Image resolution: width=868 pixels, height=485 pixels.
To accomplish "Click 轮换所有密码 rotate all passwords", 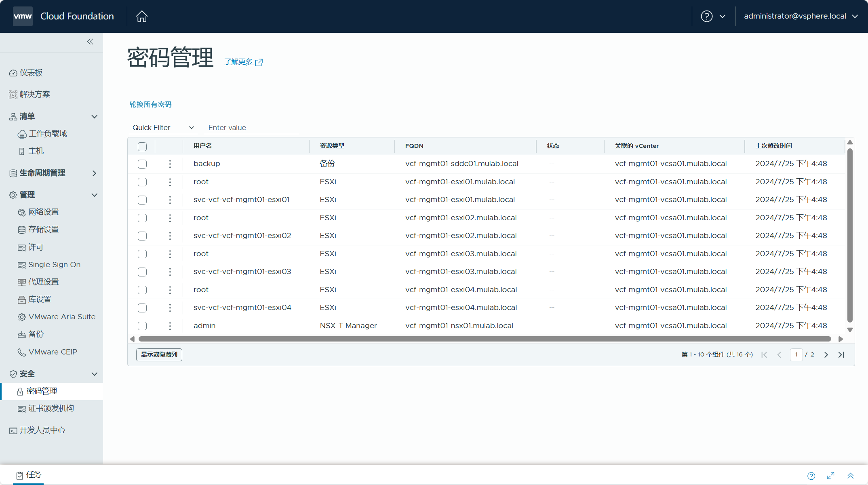I will (150, 104).
